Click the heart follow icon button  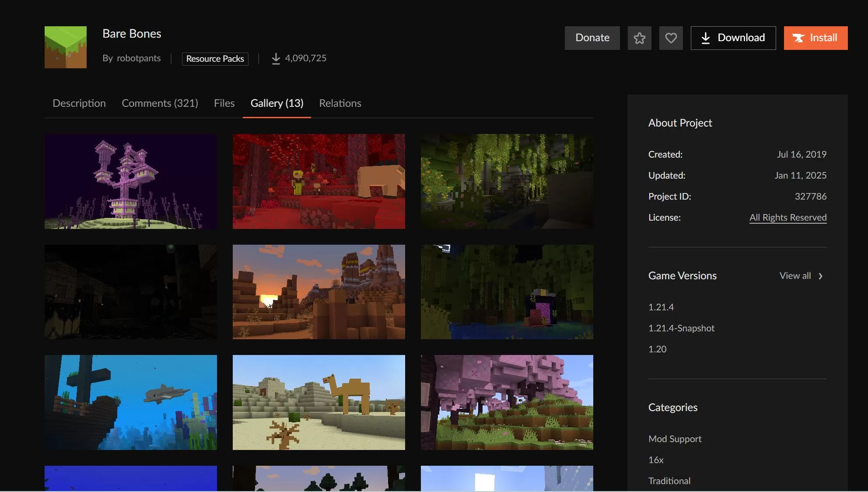point(671,38)
